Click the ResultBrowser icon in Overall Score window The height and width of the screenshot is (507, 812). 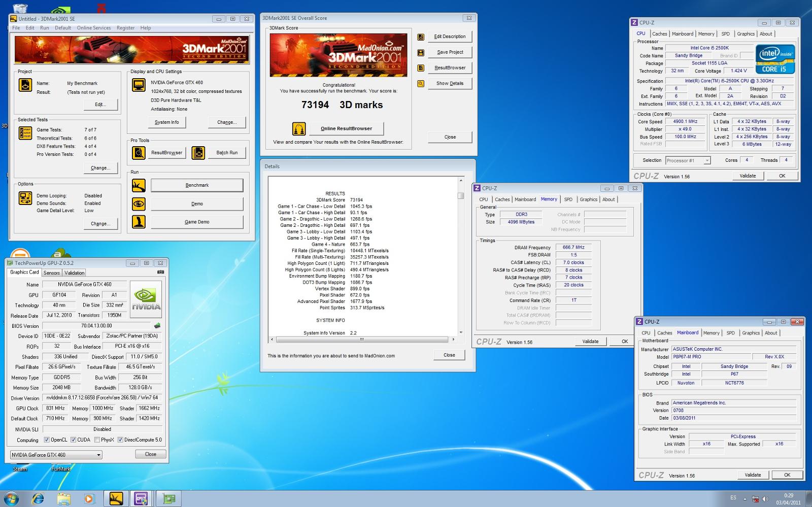click(x=421, y=68)
